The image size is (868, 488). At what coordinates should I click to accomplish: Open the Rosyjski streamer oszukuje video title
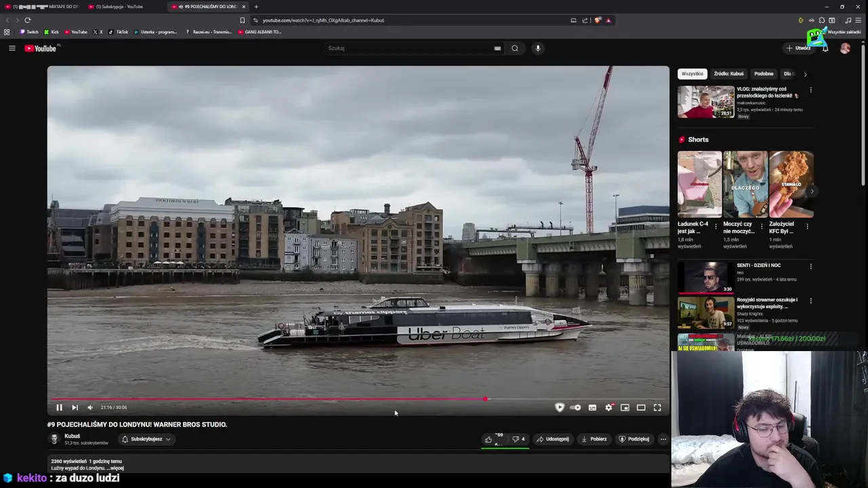point(767,303)
